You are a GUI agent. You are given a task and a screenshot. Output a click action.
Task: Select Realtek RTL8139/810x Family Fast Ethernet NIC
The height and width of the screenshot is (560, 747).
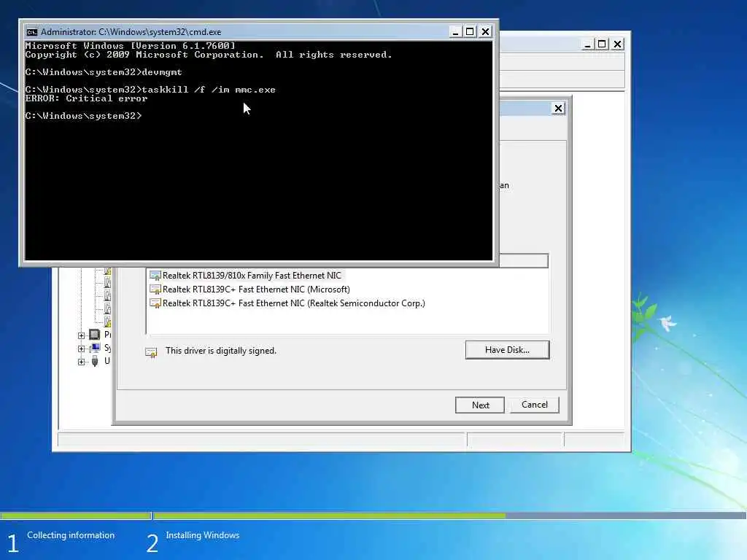[252, 275]
